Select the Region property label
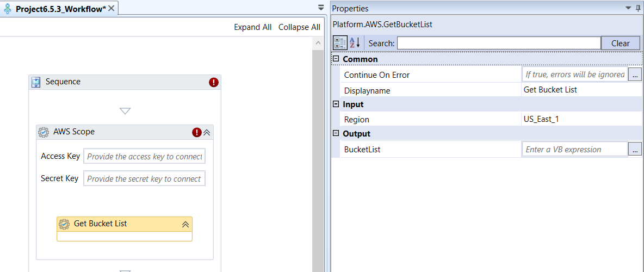Image resolution: width=644 pixels, height=272 pixels. coord(356,120)
